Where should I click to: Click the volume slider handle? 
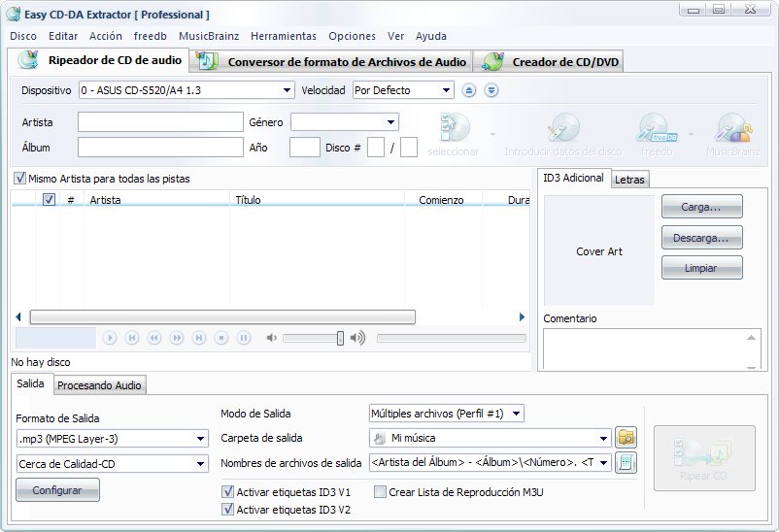click(340, 338)
